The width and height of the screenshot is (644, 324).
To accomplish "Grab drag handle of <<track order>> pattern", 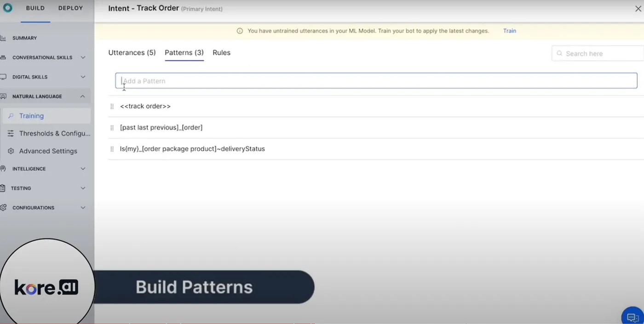I will [112, 106].
